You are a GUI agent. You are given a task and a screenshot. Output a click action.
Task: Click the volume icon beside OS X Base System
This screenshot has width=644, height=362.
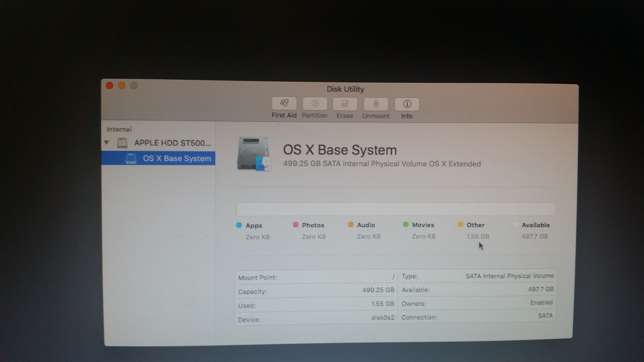coord(131,159)
